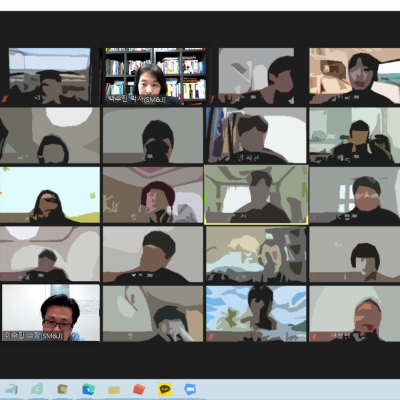Select the participant with the pink-red hair
The width and height of the screenshot is (400, 400).
(x=153, y=195)
